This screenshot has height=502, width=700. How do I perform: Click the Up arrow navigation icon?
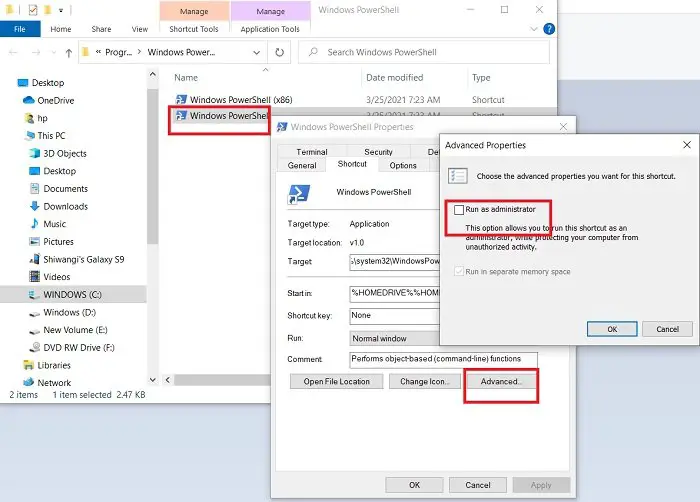[x=69, y=53]
